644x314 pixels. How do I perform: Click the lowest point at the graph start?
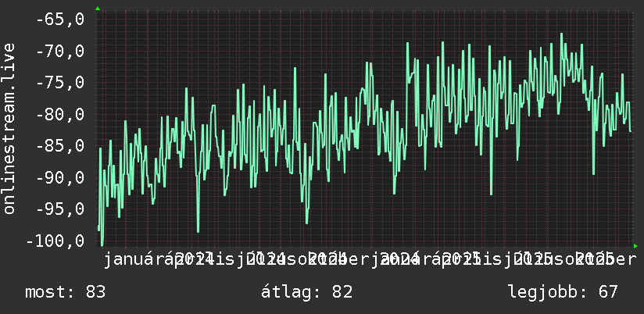102,245
